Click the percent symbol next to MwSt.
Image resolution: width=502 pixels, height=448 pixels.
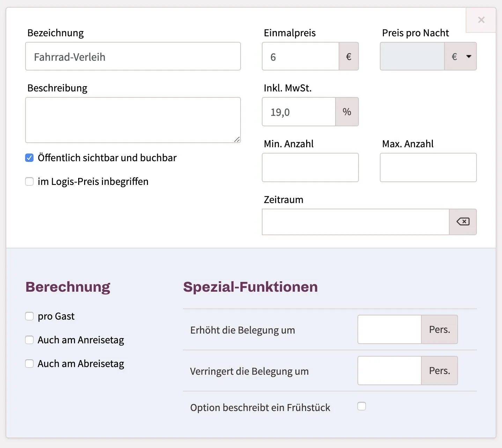347,112
